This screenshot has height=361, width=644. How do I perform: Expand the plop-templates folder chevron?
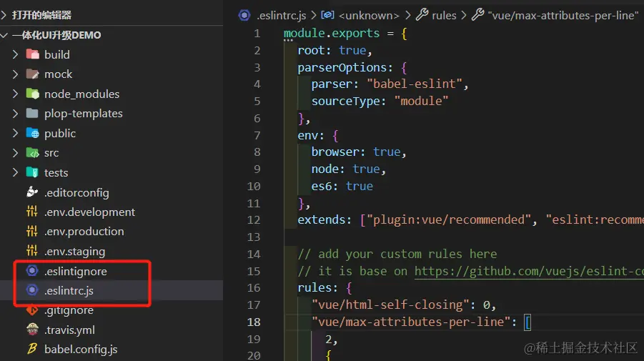coord(15,114)
